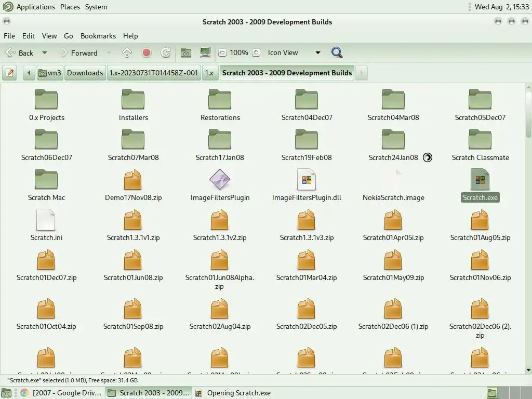This screenshot has width=532, height=399.
Task: Open the magnifier search icon
Action: 337,52
